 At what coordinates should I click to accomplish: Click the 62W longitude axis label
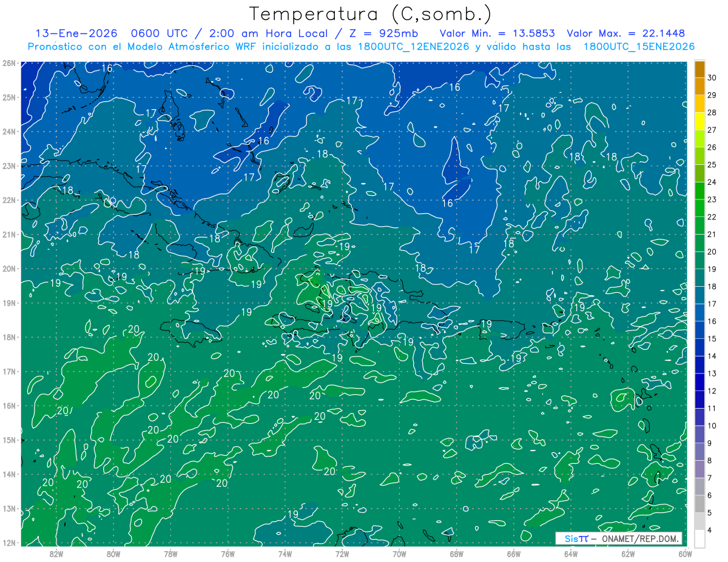pyautogui.click(x=628, y=554)
